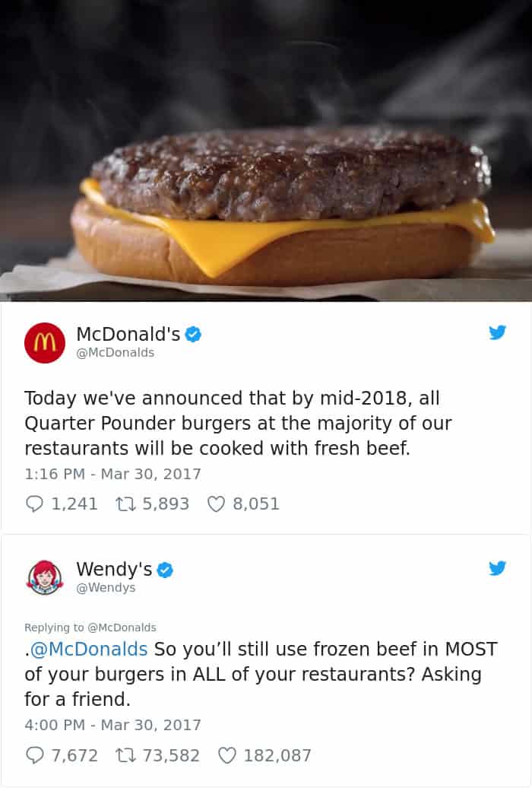This screenshot has width=532, height=788.
Task: Click the blue @McDonalds mention in Wendy's tweet
Action: click(x=89, y=650)
